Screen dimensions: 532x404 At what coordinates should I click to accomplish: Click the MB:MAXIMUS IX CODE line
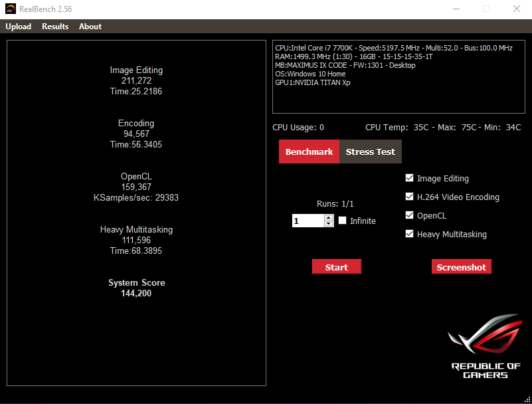coord(345,65)
